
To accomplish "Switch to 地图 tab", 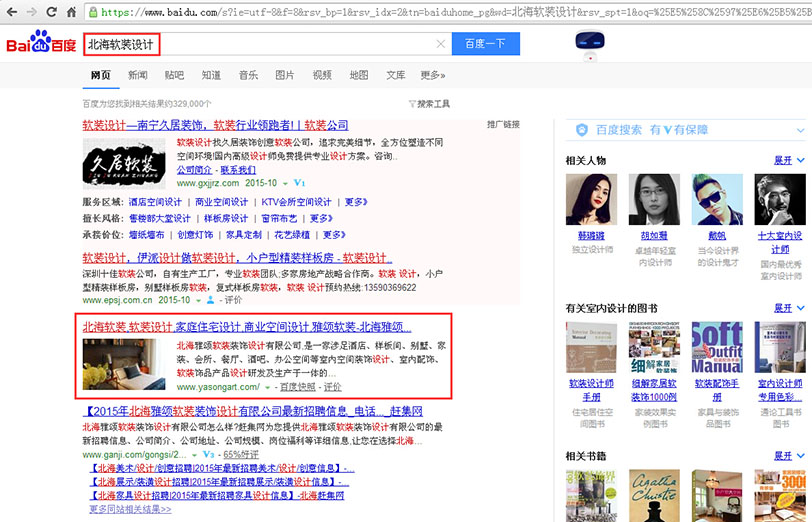I will pos(359,75).
